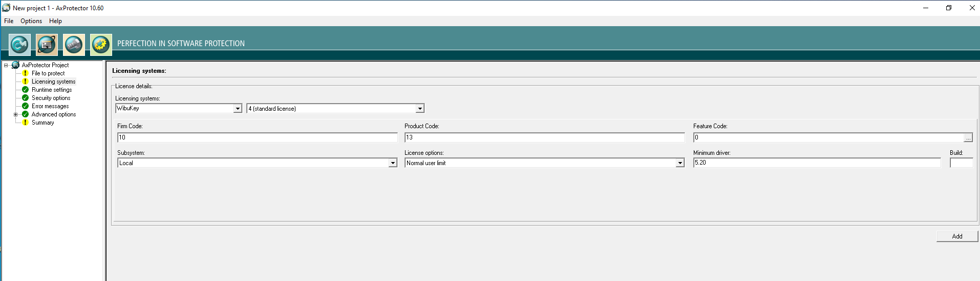Minimize the AxProtector window

[926, 8]
